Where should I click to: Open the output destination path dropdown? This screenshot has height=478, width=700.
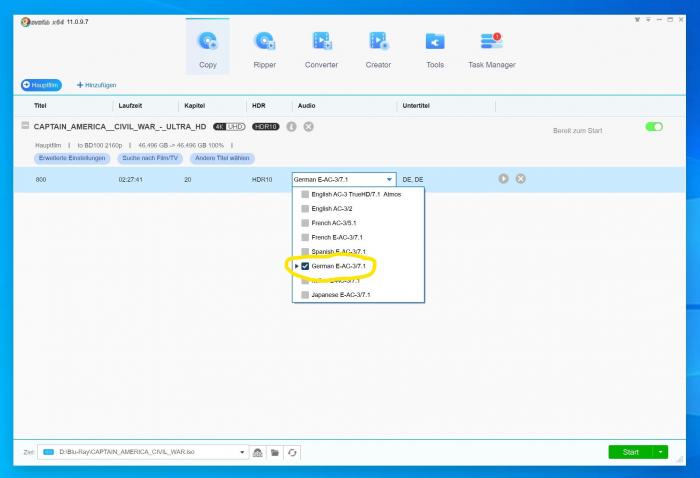tap(243, 452)
